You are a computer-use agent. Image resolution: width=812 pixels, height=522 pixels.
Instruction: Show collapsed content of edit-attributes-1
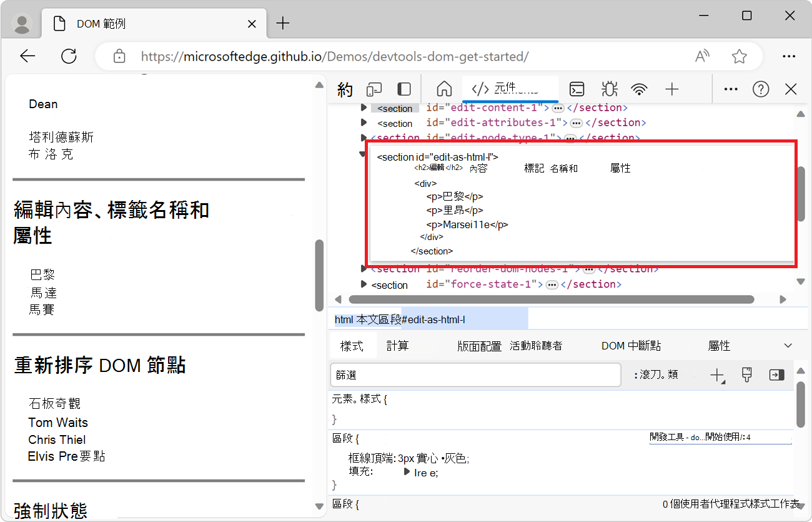point(577,123)
